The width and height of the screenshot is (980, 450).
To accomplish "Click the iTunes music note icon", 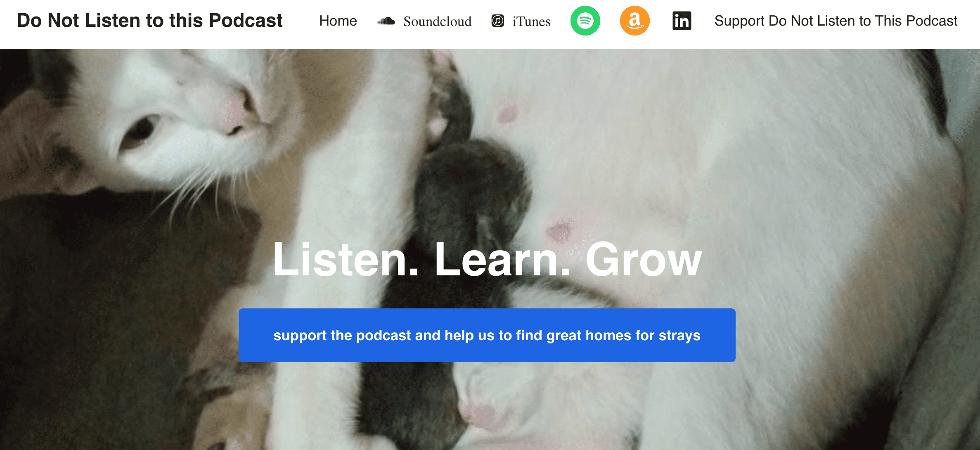I will coord(498,21).
